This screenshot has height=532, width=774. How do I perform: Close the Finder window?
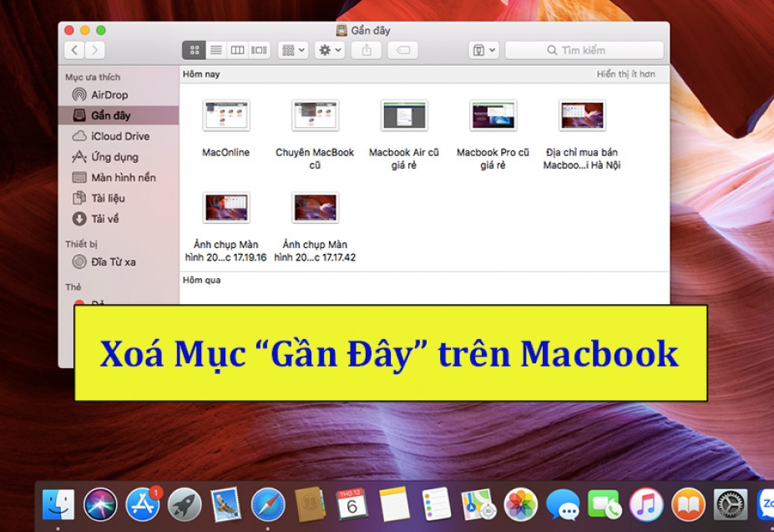[69, 30]
